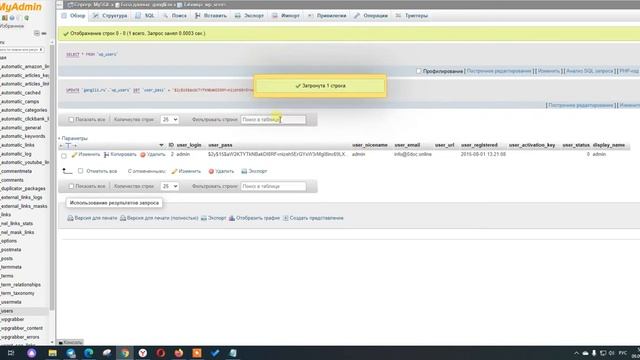Switch to the SQL tab
The image size is (640, 360).
(145, 16)
